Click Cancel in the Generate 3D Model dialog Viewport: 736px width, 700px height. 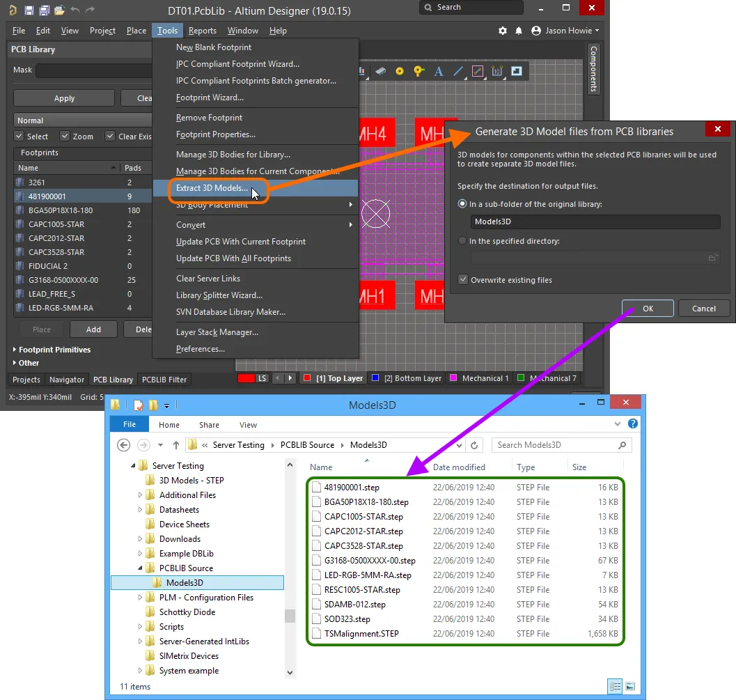pyautogui.click(x=703, y=309)
